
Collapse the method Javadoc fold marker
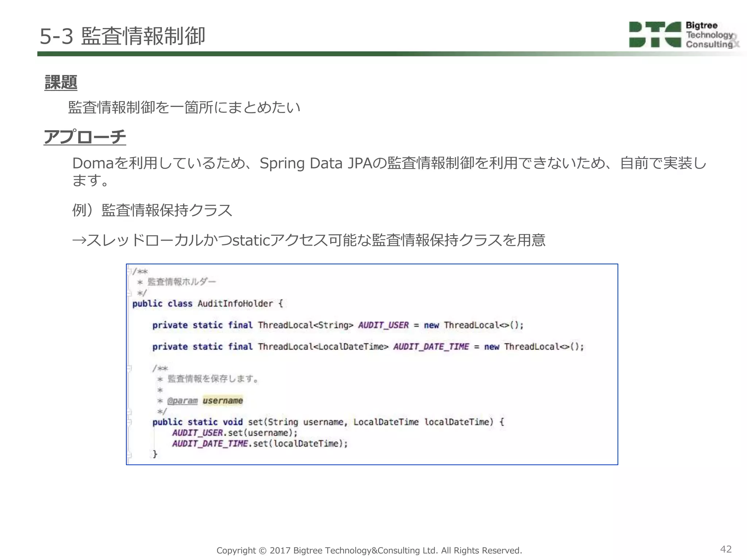coord(129,368)
